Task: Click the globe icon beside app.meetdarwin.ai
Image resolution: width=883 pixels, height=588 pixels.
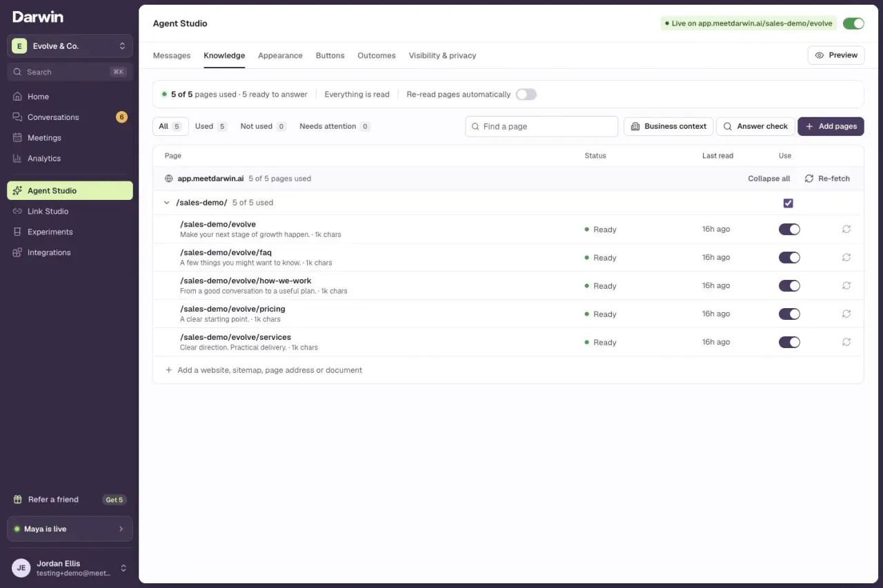Action: tap(169, 179)
